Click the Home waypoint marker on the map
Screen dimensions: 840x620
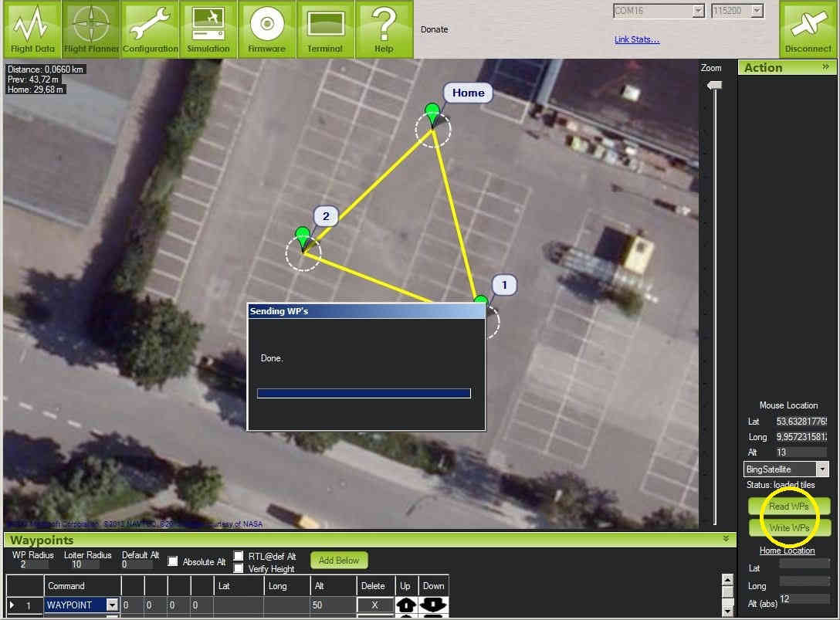[x=432, y=113]
